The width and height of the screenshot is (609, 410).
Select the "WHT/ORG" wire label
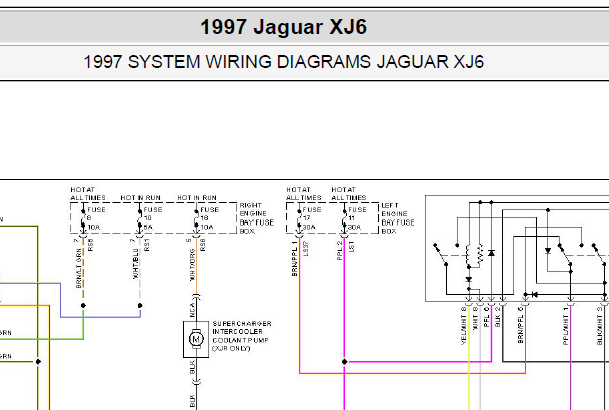pos(192,265)
